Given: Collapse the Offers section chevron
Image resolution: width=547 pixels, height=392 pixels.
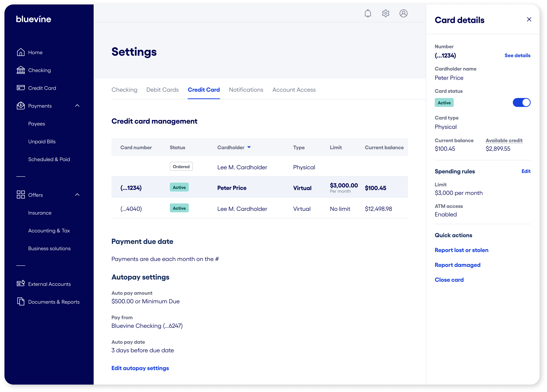Looking at the screenshot, I should pos(77,195).
